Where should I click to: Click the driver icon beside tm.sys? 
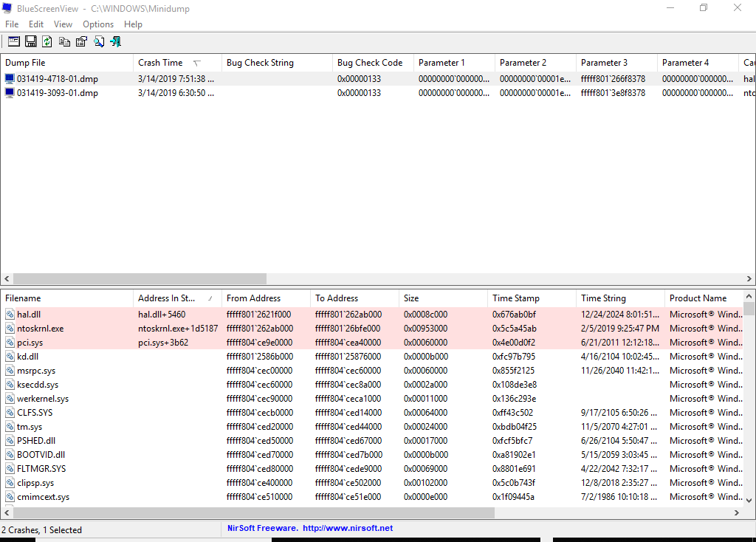10,426
